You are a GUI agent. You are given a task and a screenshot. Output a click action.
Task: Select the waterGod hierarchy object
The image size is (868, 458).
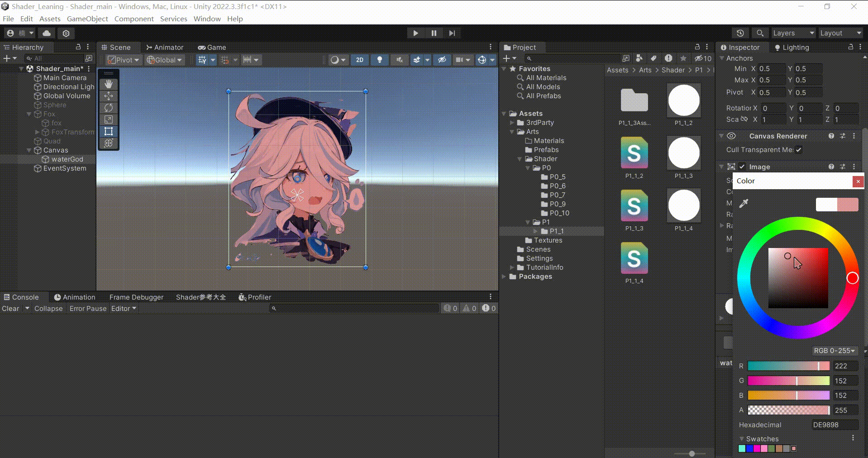pyautogui.click(x=67, y=159)
